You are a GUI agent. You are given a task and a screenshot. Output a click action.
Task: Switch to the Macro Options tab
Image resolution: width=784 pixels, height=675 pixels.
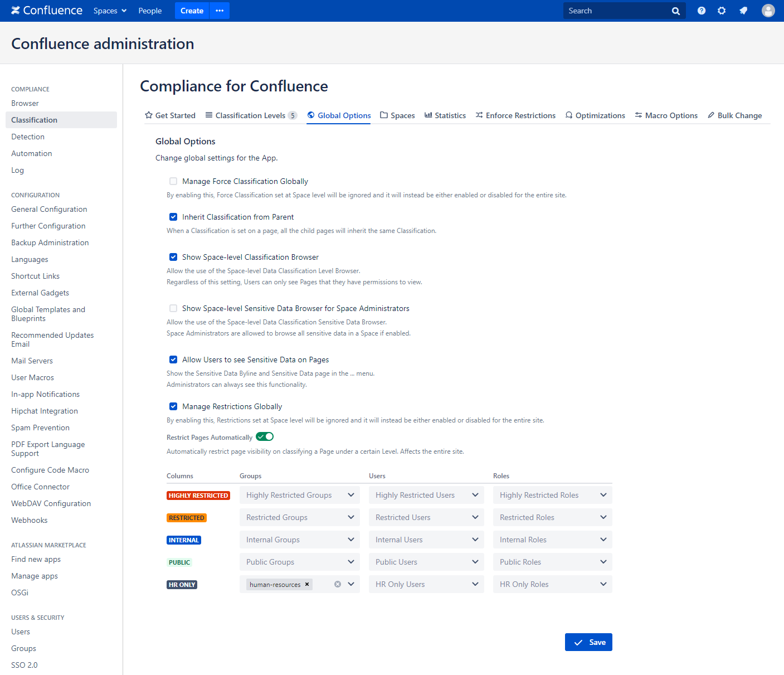[x=666, y=115]
